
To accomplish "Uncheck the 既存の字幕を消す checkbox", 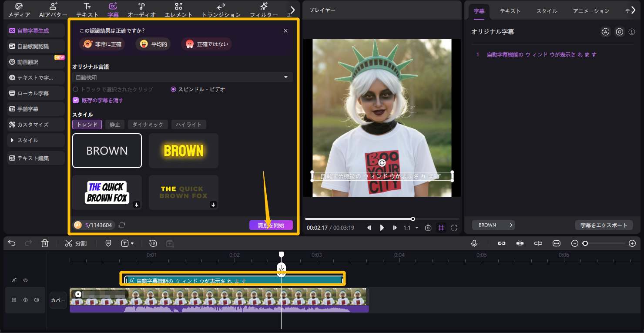I will click(x=76, y=100).
